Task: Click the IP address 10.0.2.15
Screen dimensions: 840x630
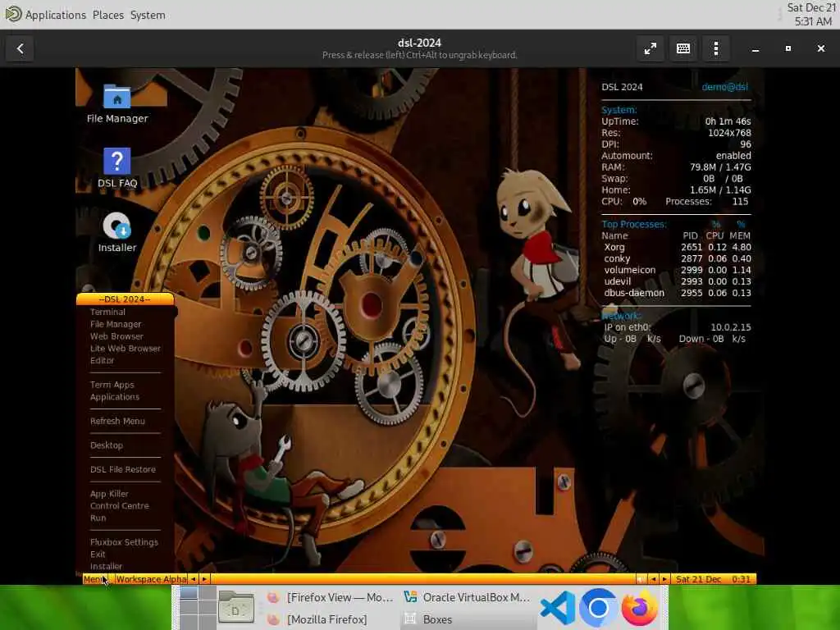Action: tap(731, 327)
